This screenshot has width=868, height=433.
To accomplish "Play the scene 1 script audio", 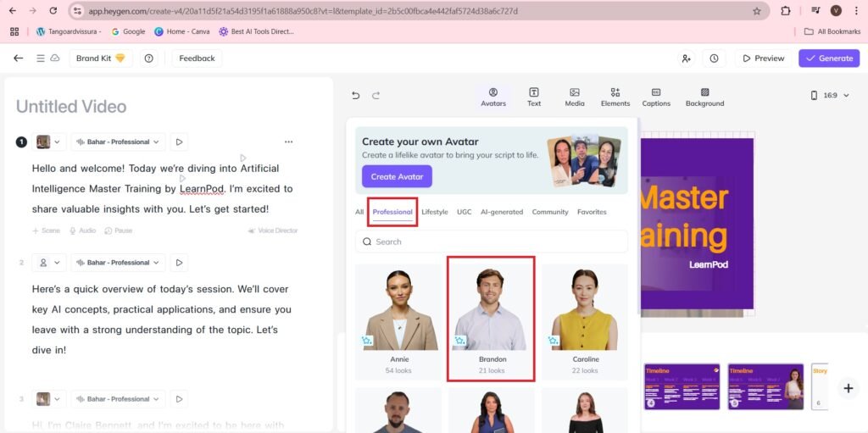I will point(179,142).
